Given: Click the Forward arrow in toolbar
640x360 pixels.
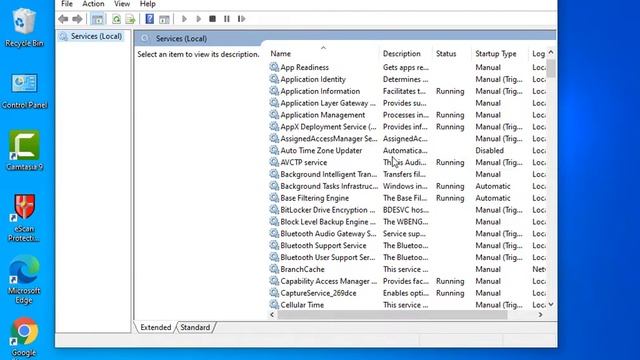Looking at the screenshot, I should [x=77, y=19].
